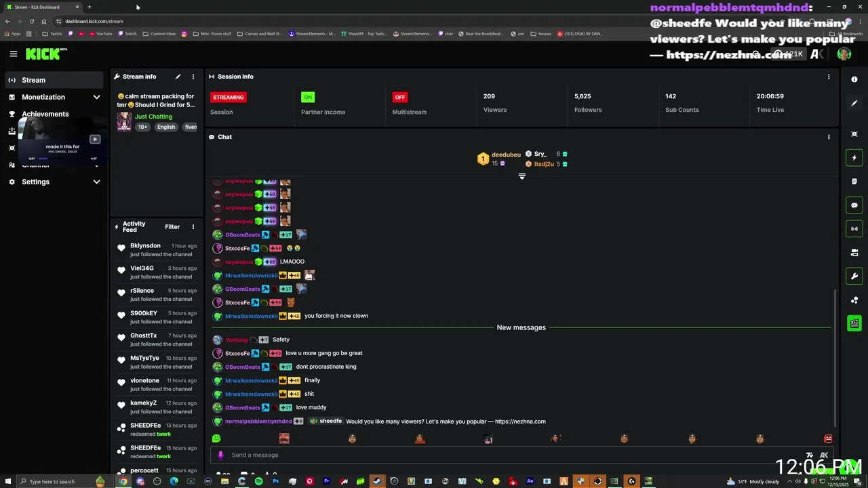The image size is (868, 488).
Task: Click username Mrwalkemdownskii saying finally
Action: (x=251, y=380)
